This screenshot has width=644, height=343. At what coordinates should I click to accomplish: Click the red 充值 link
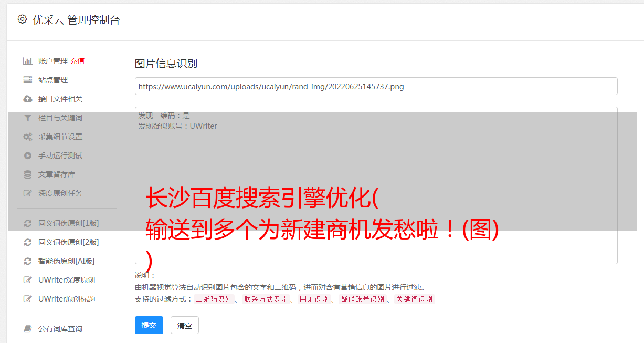tap(77, 61)
